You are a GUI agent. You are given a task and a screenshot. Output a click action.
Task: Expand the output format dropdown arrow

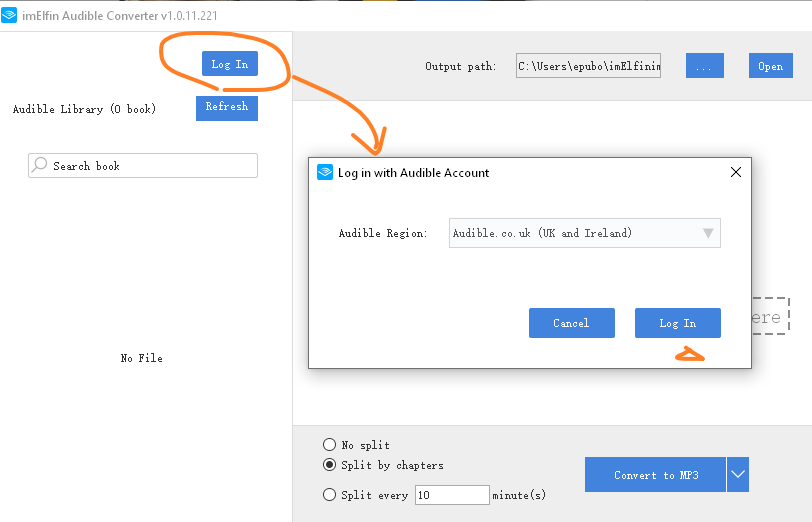coord(738,475)
